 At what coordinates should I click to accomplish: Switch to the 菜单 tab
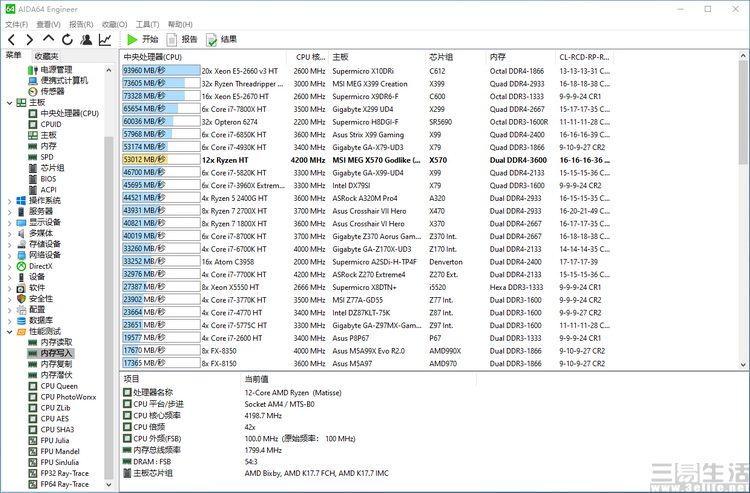[x=14, y=55]
